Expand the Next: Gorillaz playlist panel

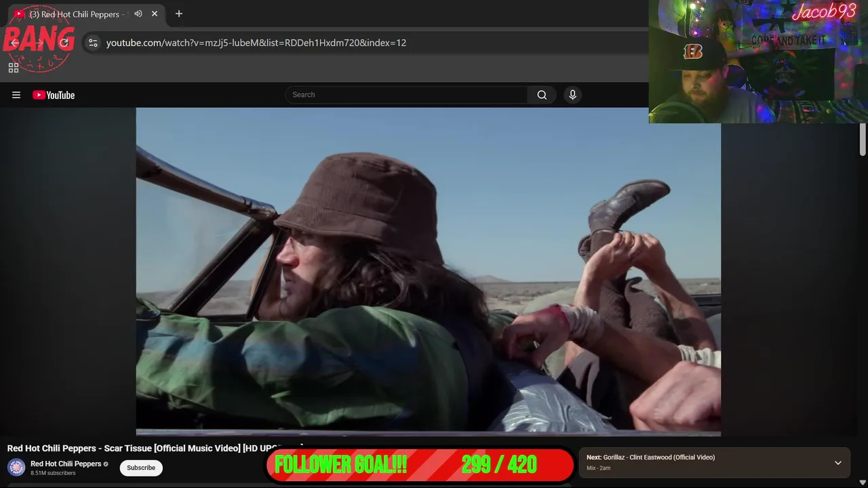point(838,463)
